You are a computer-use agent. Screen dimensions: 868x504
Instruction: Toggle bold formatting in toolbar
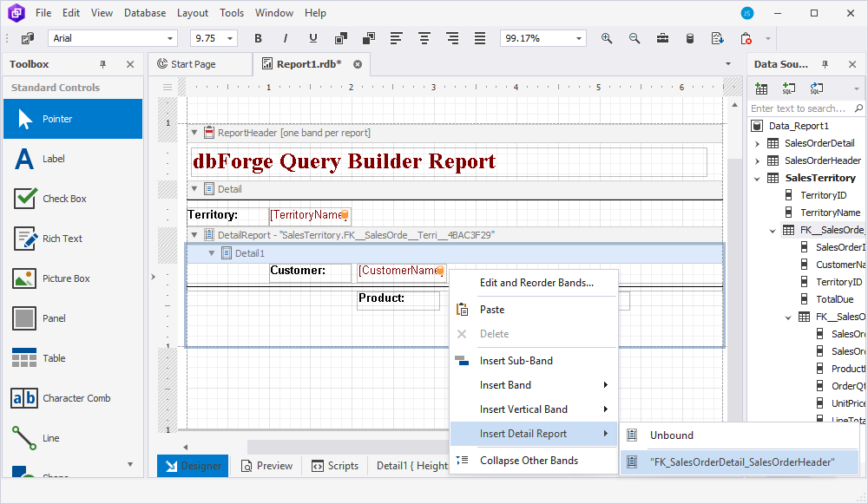(258, 38)
